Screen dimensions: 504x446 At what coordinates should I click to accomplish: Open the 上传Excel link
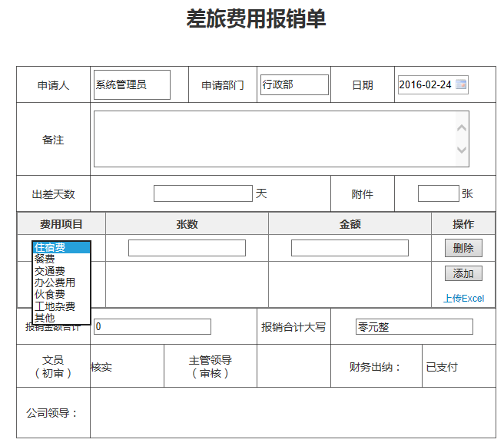click(x=463, y=299)
